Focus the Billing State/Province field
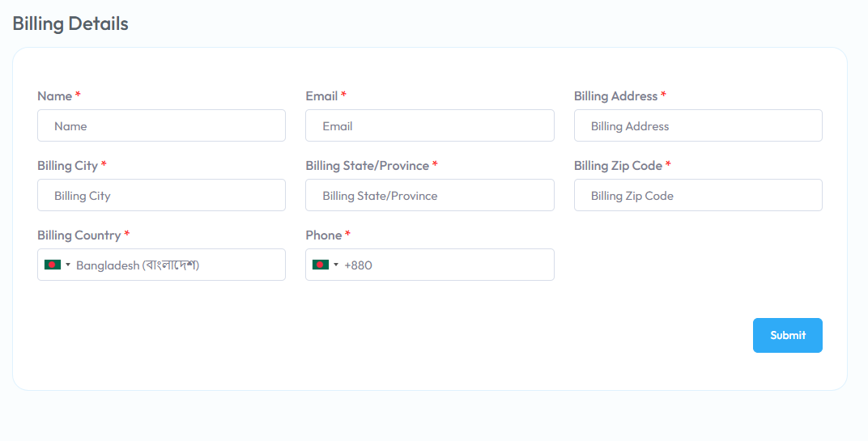The height and width of the screenshot is (441, 868). [x=430, y=195]
